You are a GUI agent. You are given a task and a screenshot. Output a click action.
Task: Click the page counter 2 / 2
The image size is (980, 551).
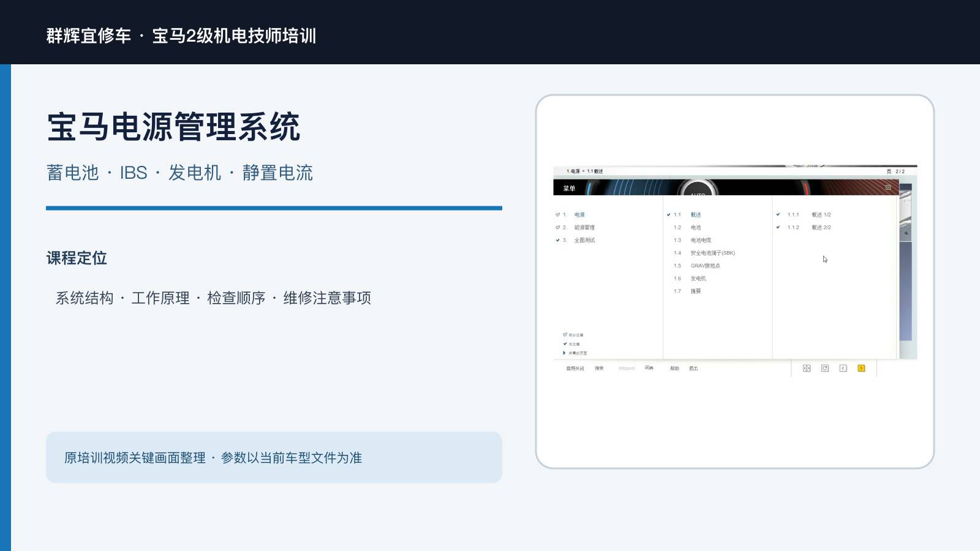pos(900,171)
